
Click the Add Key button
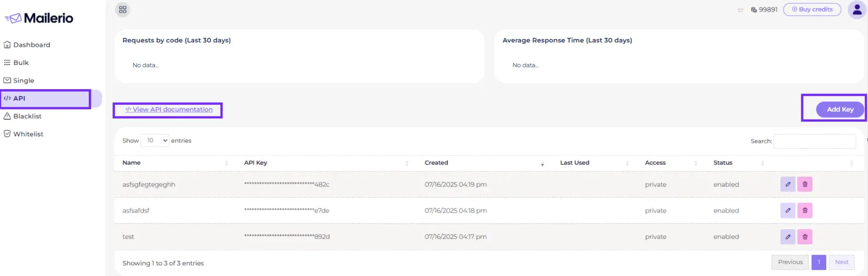pos(840,109)
